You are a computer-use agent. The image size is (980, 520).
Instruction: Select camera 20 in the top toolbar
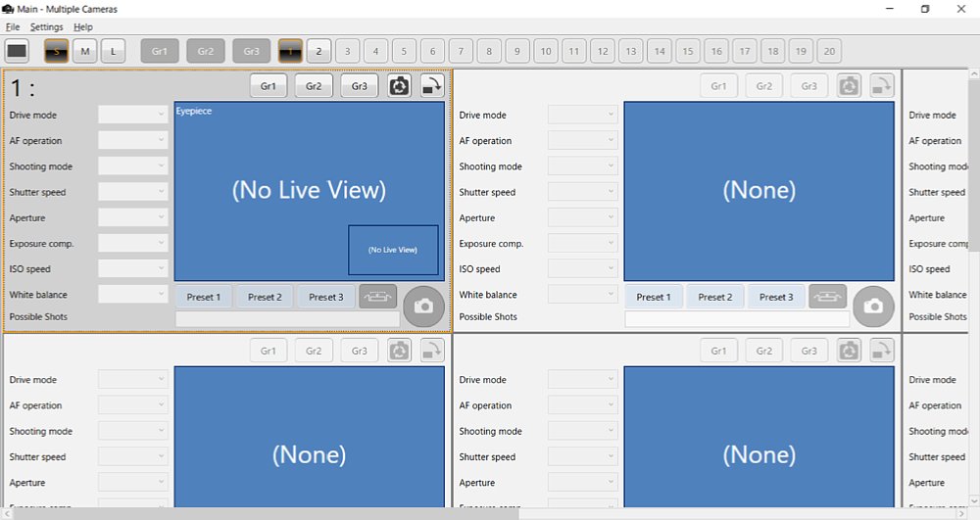829,51
